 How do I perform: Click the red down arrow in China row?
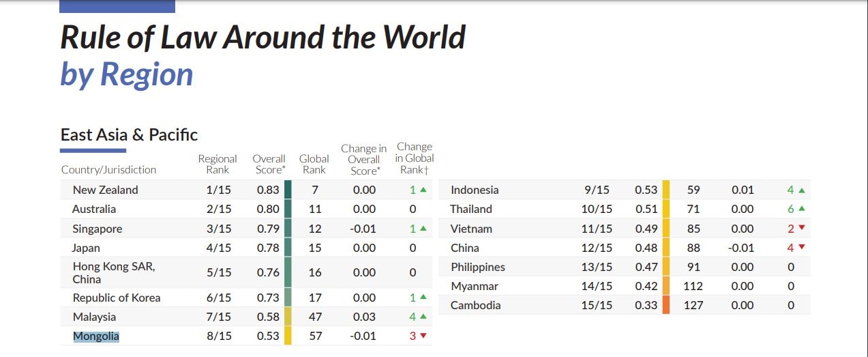click(x=802, y=248)
